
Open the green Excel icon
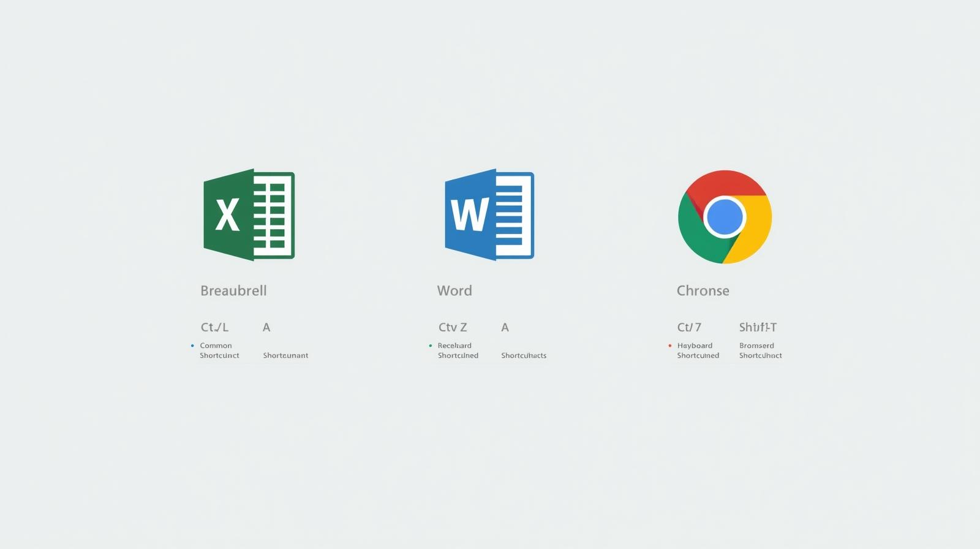[x=249, y=215]
